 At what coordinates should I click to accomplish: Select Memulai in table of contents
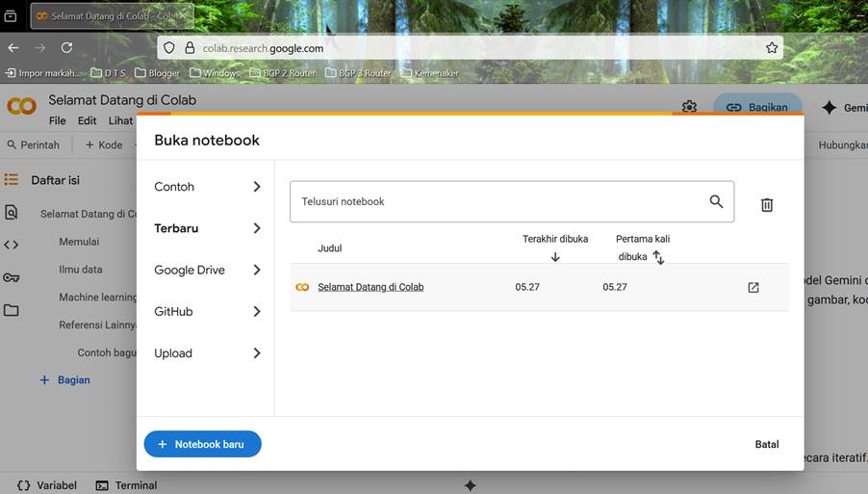[x=79, y=242]
